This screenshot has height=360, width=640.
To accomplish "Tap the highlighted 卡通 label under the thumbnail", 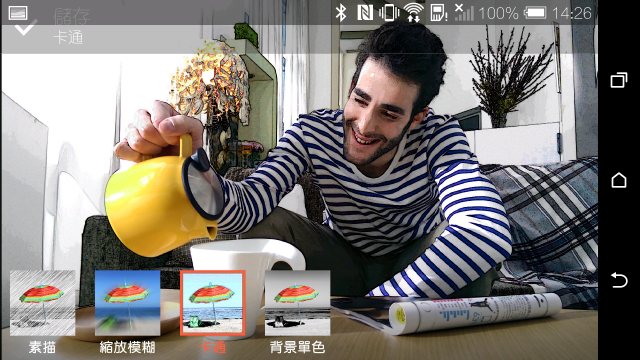I will (x=212, y=347).
